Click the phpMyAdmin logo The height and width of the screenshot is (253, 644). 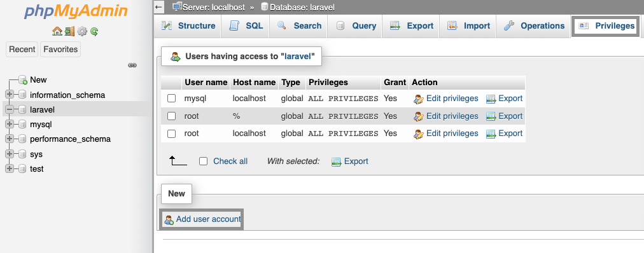tap(76, 11)
